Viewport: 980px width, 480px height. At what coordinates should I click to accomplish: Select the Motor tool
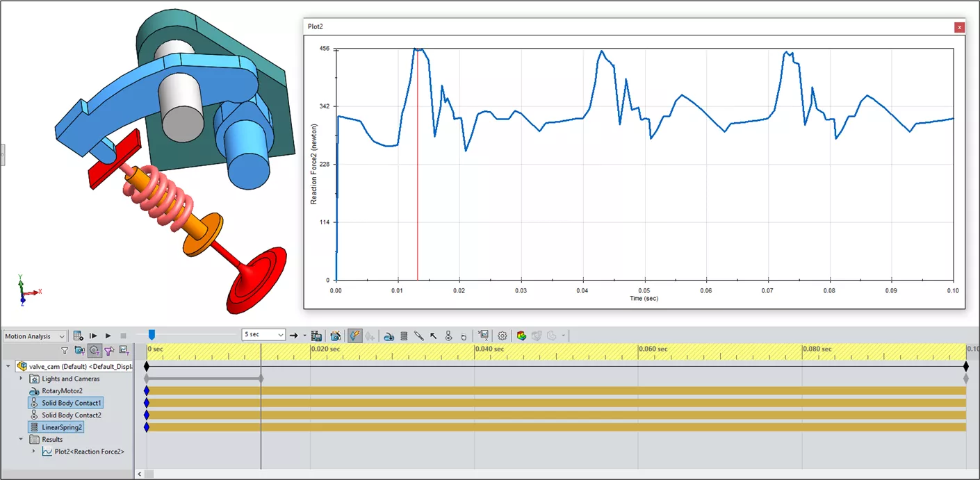(389, 336)
